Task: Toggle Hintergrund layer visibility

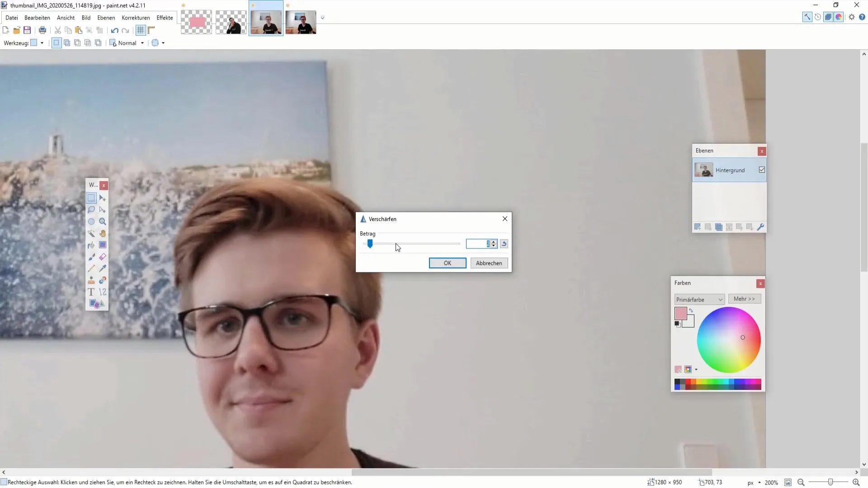Action: coord(763,170)
